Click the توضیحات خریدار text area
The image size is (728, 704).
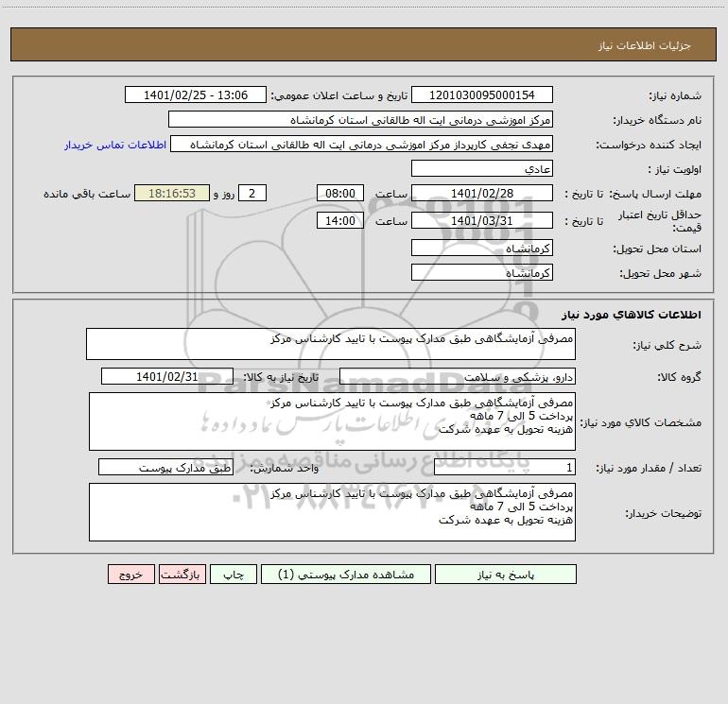[332, 512]
